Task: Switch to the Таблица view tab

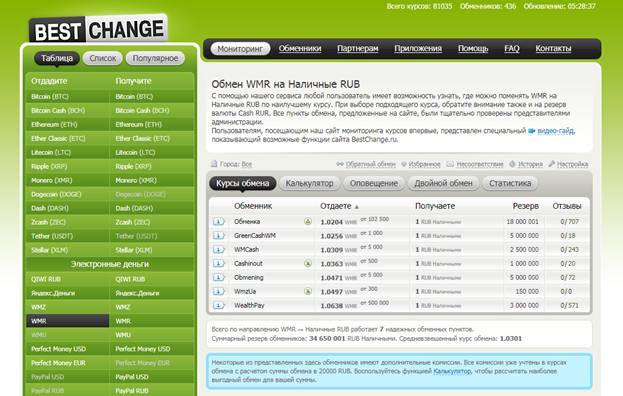Action: [57, 58]
